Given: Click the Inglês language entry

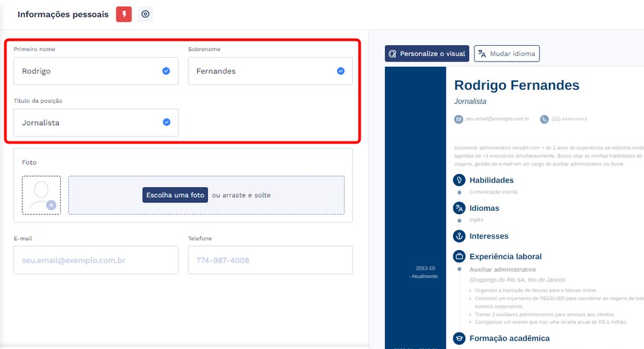Looking at the screenshot, I should (476, 220).
